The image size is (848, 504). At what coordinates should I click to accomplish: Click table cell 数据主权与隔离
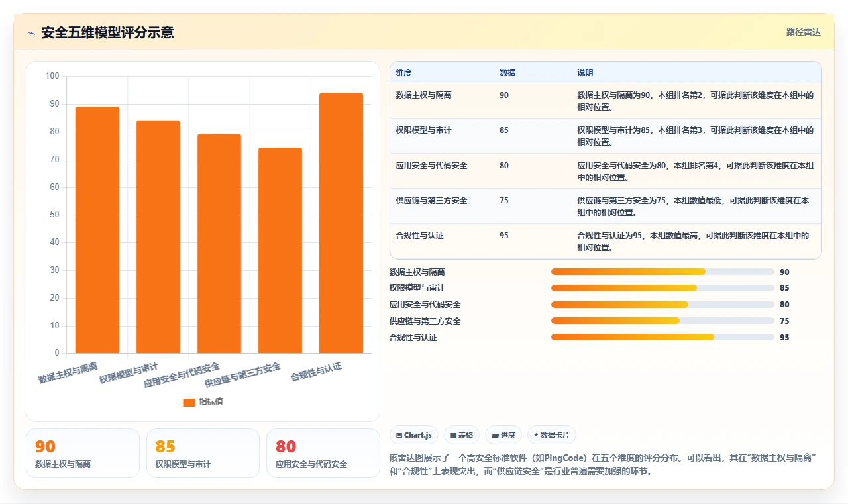424,95
